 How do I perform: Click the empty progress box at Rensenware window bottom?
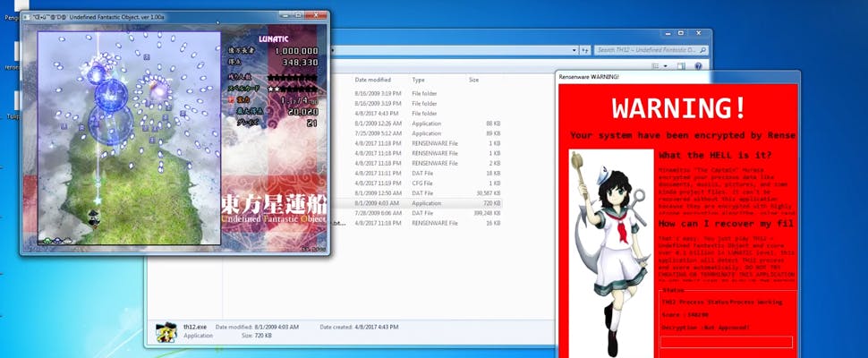tap(727, 342)
